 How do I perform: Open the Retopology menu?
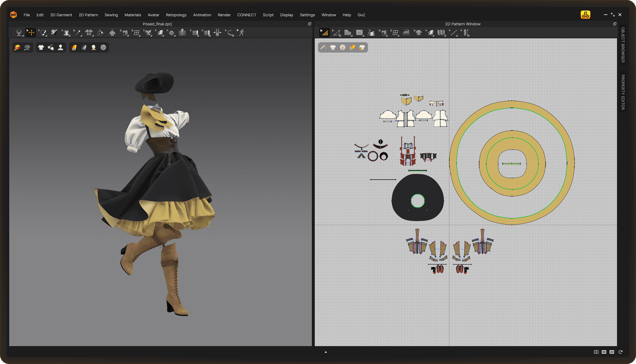click(x=176, y=15)
